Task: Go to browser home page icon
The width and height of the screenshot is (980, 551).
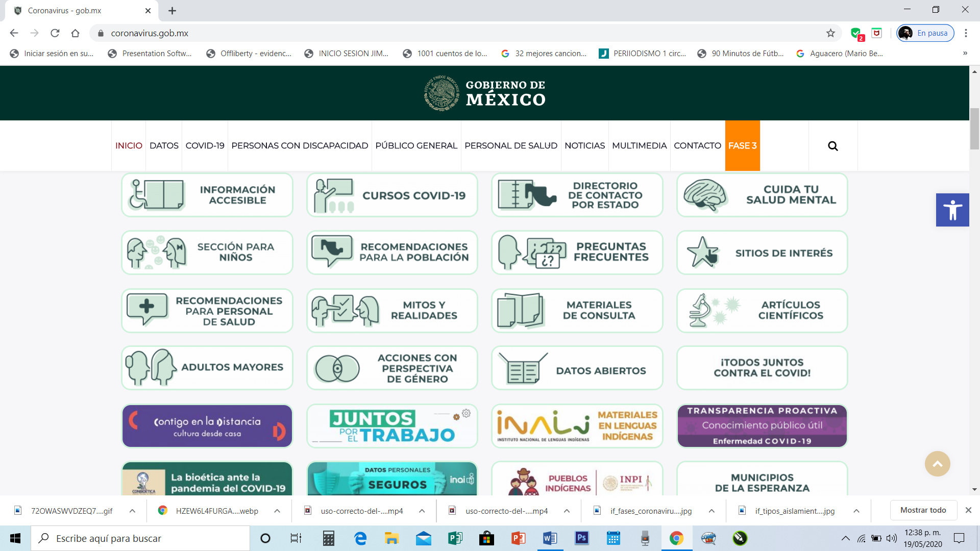Action: pyautogui.click(x=76, y=33)
